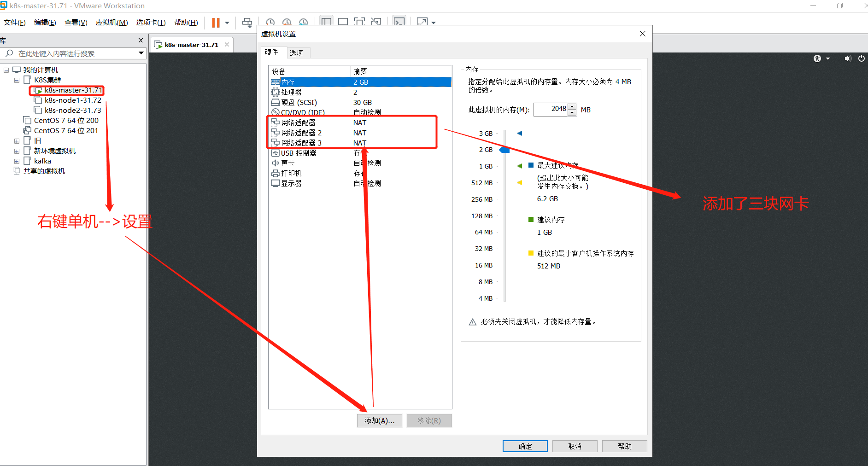The height and width of the screenshot is (466, 868).
Task: Increase memory with the spinner up arrow
Action: [x=572, y=106]
